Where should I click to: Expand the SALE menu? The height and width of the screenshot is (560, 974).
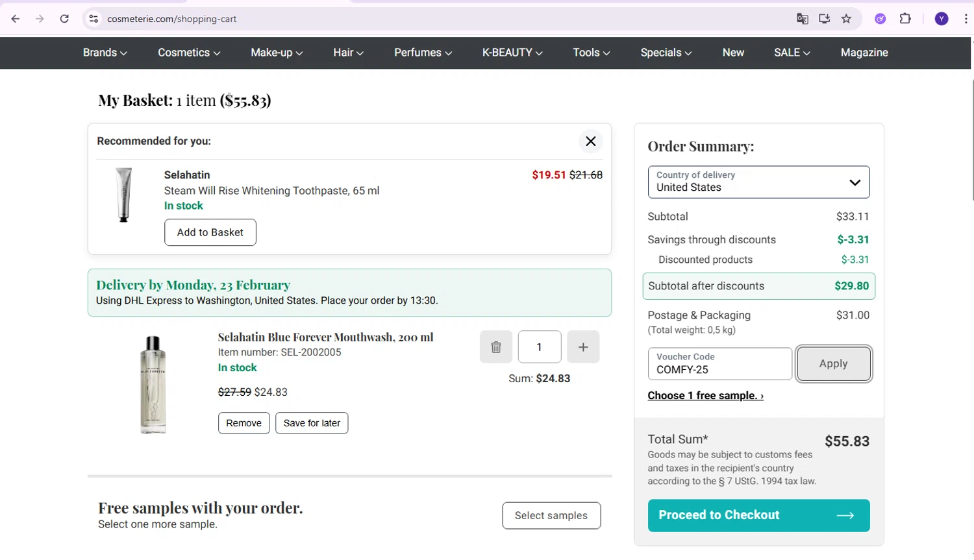(792, 53)
